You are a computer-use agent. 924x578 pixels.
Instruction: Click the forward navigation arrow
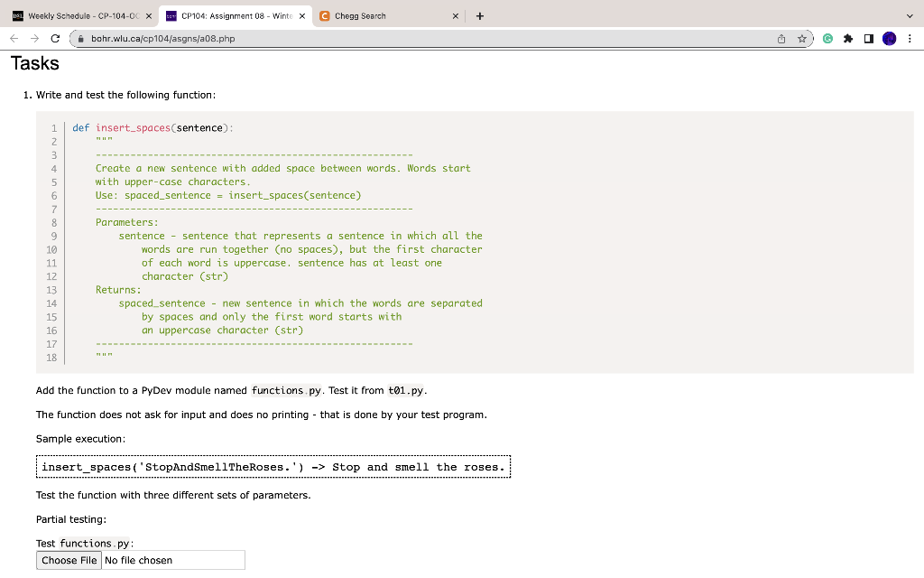pos(34,39)
